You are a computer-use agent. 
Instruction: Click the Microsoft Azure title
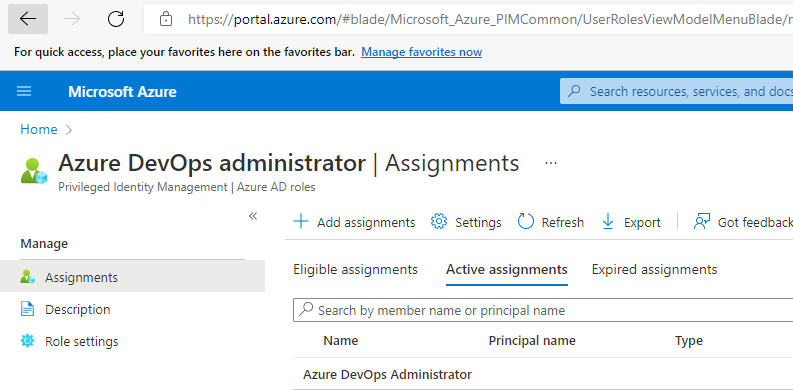(122, 92)
